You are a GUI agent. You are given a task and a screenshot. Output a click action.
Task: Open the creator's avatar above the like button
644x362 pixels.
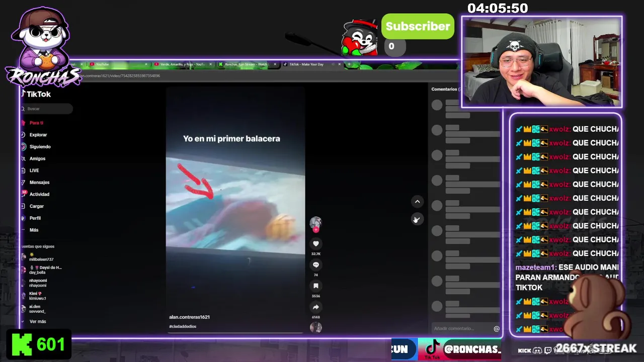pos(315,222)
